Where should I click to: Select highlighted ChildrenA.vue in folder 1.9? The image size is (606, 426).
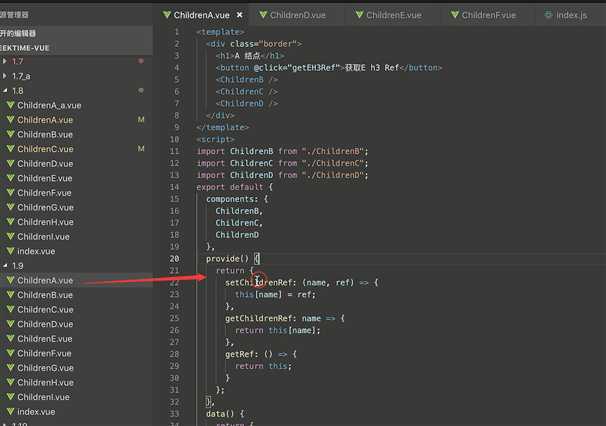[x=45, y=280]
